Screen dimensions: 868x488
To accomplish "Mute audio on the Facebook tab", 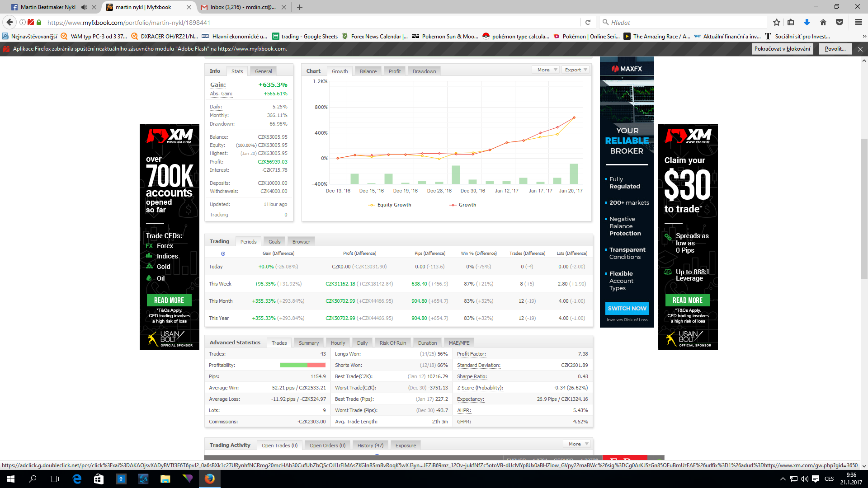I will [85, 7].
